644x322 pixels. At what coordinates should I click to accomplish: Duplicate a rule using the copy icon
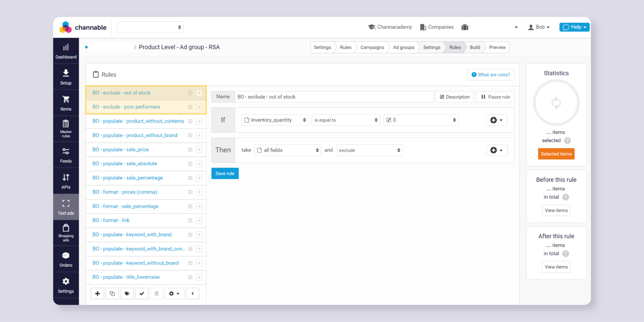(112, 293)
